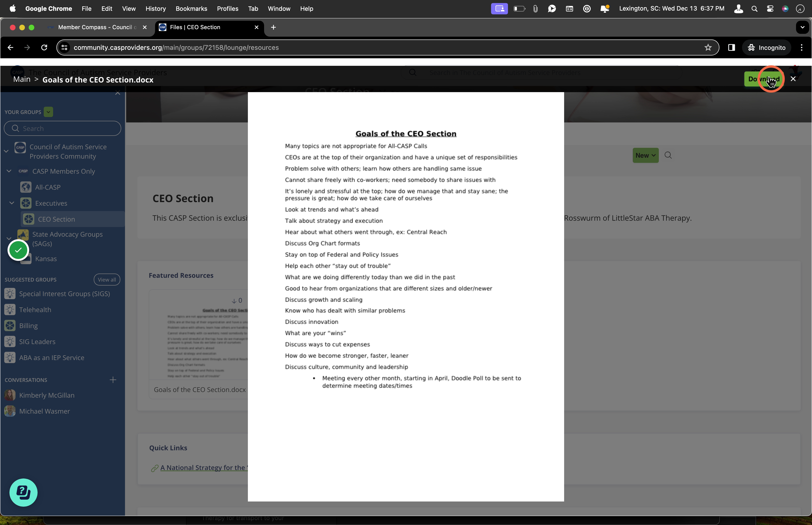Open Special Interest Groups (SIGS) icon
This screenshot has width=812, height=525.
pyautogui.click(x=10, y=294)
